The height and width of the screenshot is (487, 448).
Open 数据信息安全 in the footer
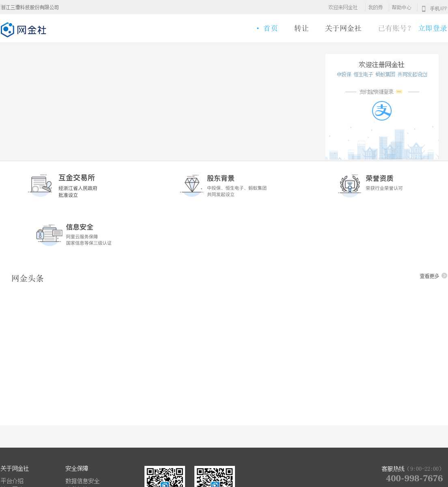click(x=82, y=481)
